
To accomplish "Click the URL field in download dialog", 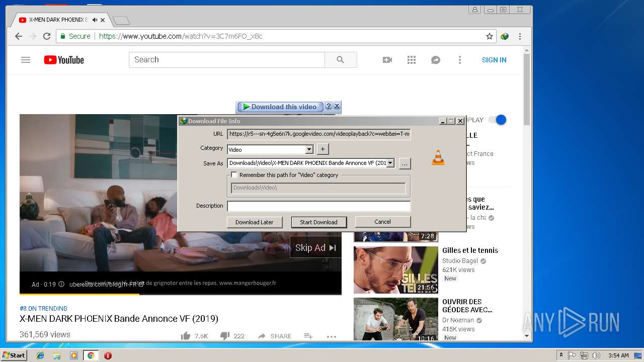I will pyautogui.click(x=319, y=134).
